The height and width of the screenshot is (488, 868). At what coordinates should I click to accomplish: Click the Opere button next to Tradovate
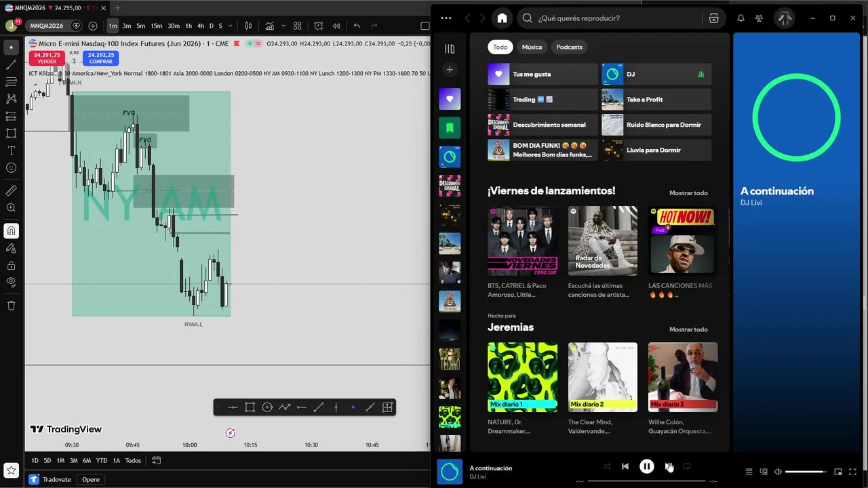click(91, 479)
